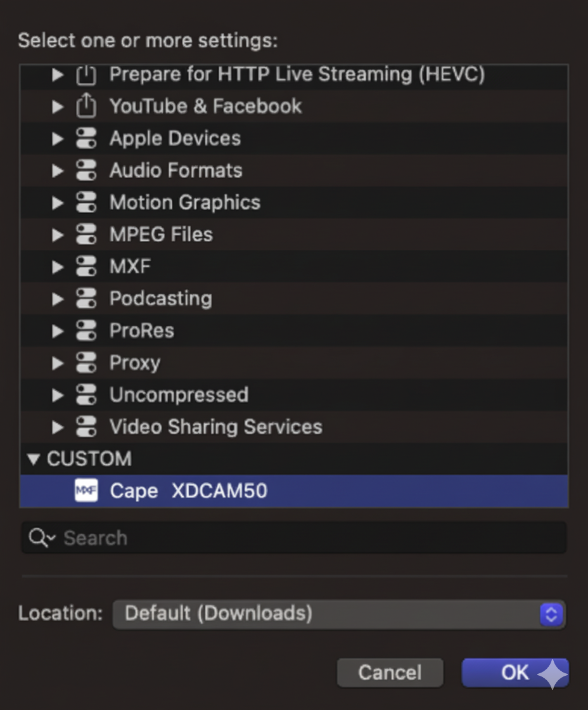Screen dimensions: 588x710
Task: Expand the Proxy settings group
Action: coord(57,363)
